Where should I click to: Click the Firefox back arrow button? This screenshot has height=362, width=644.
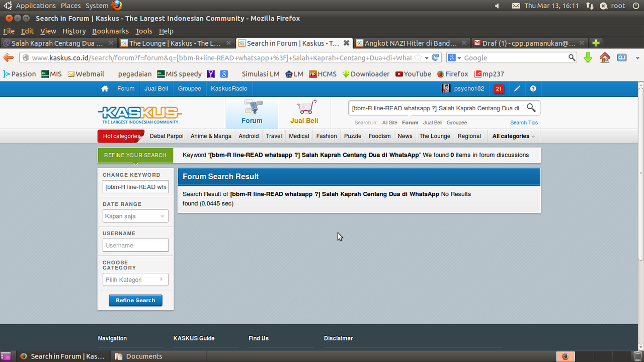coord(9,57)
